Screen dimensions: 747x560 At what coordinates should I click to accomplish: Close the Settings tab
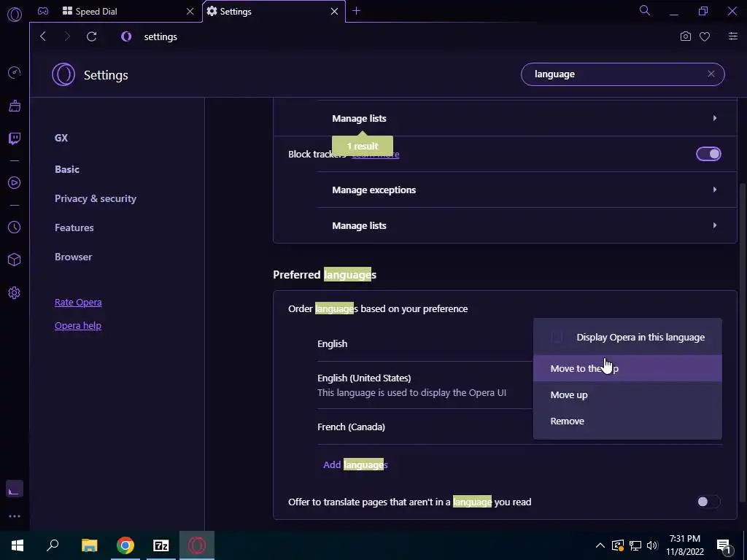[x=334, y=11]
